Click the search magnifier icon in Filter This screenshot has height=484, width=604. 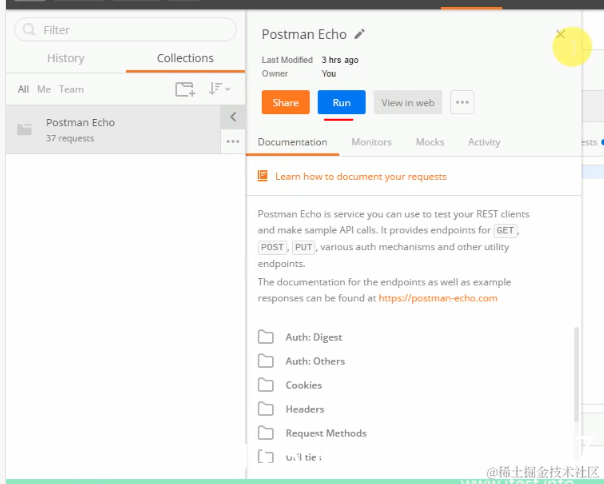pyautogui.click(x=29, y=30)
